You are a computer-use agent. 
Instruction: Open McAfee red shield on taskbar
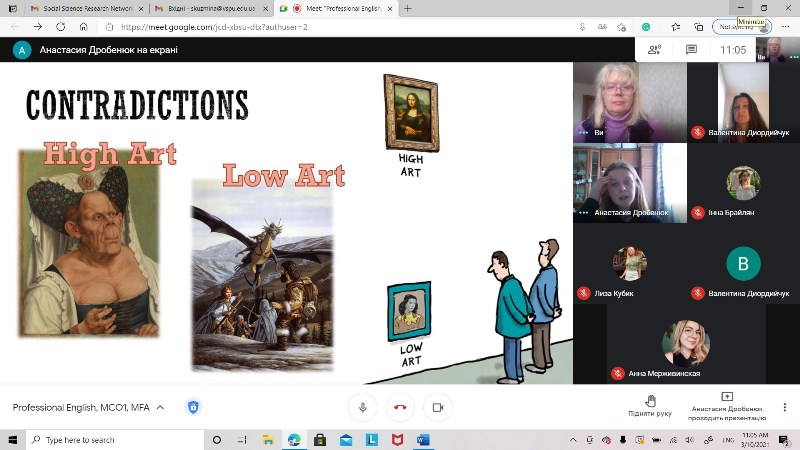397,440
